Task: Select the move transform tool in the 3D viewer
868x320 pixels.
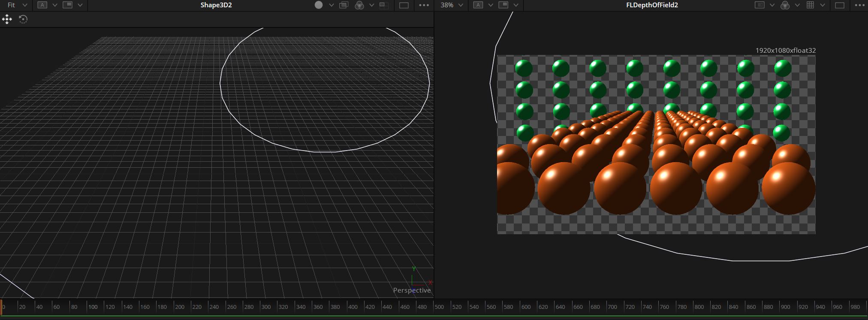Action: coord(7,19)
